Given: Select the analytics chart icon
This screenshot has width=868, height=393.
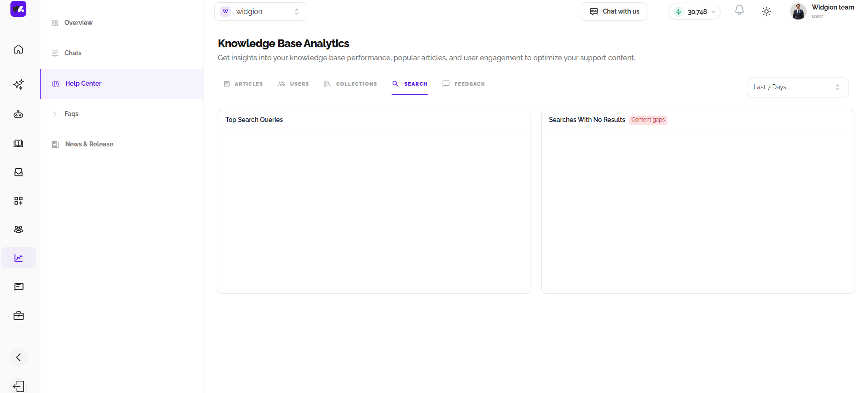Looking at the screenshot, I should pyautogui.click(x=19, y=258).
